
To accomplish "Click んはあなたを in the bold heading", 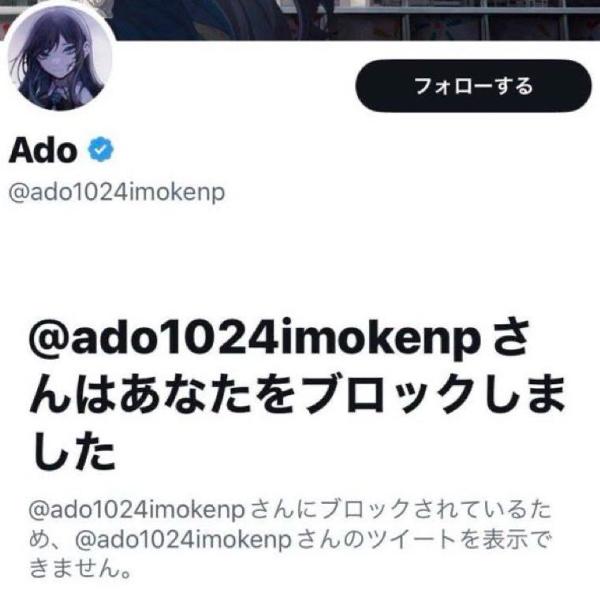I will (163, 394).
